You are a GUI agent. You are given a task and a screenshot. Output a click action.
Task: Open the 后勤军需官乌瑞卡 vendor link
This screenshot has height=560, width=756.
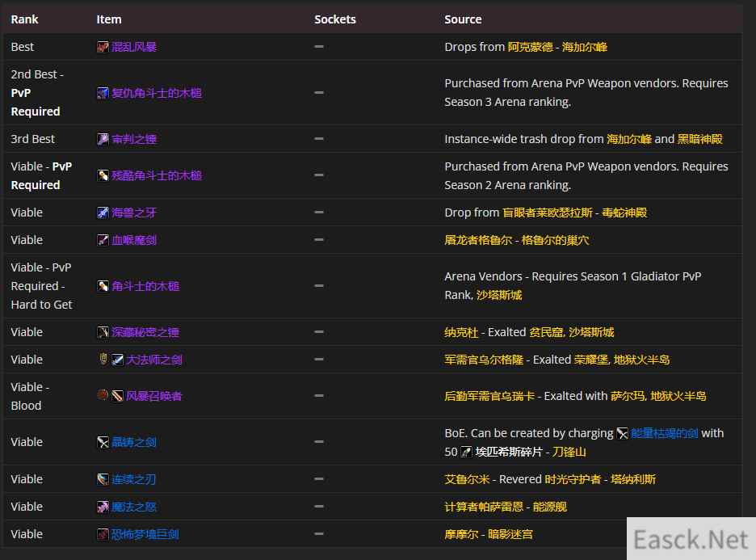489,397
